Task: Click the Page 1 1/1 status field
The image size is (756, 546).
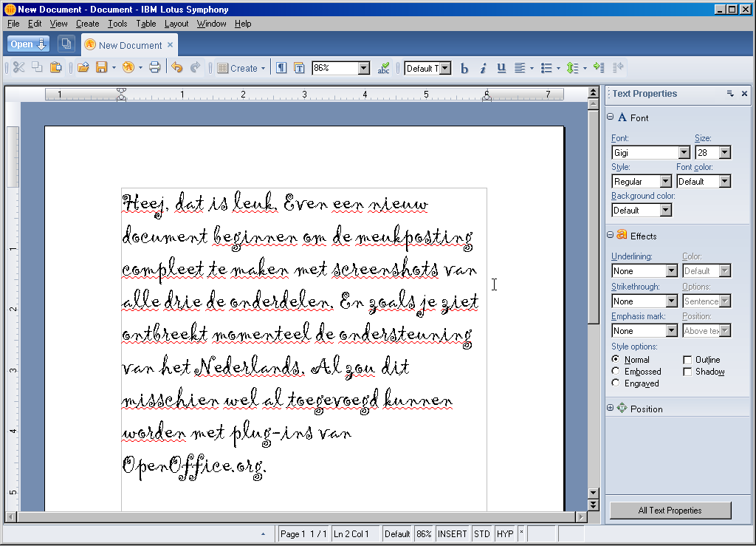Action: tap(304, 534)
